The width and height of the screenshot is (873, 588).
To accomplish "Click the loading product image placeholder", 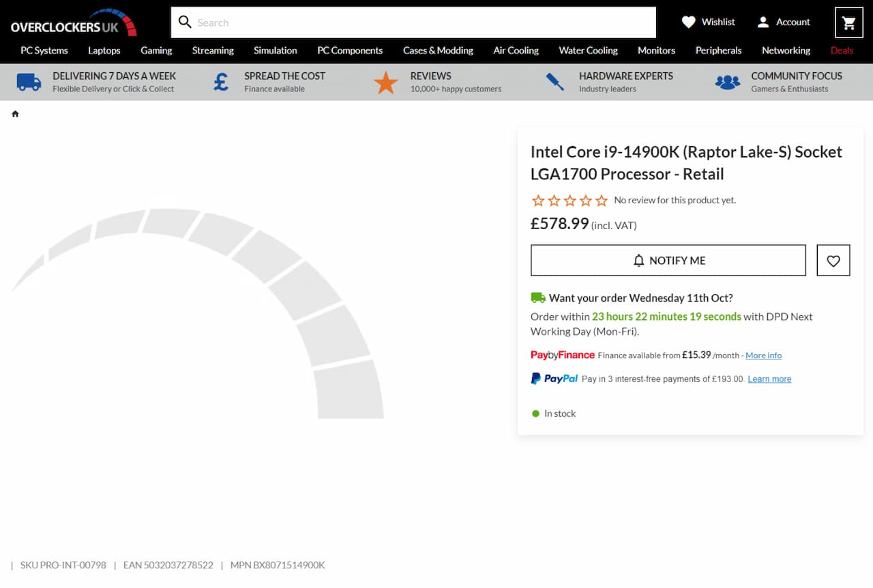I will click(198, 313).
